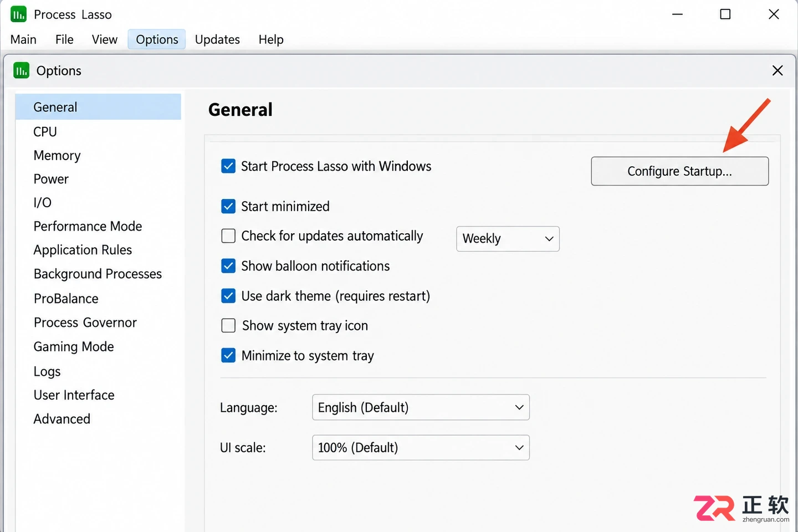Expand the Language dropdown

[421, 407]
